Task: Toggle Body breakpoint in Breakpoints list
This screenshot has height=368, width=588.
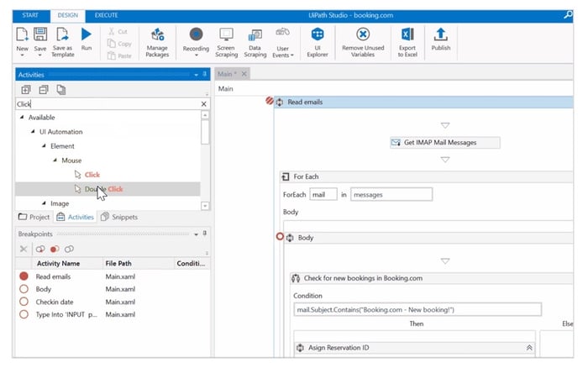Action: pyautogui.click(x=24, y=289)
